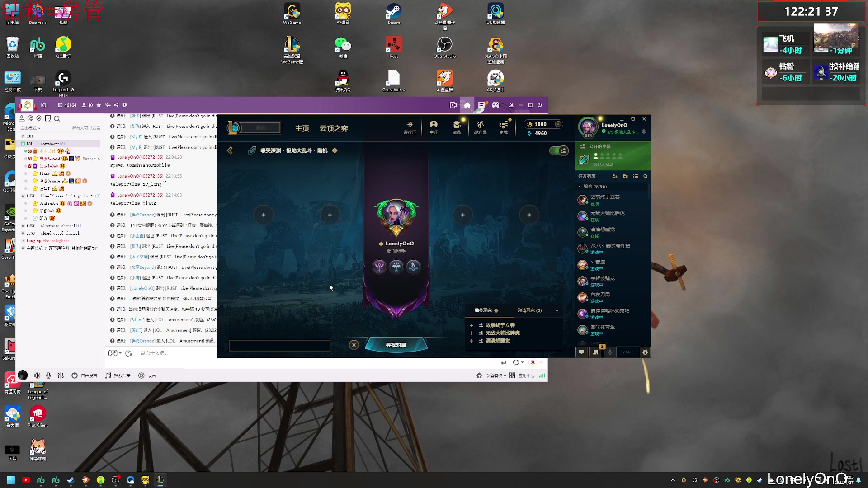Screen dimensions: 868x488
Task: Click YY home icon in purple bar
Action: click(467, 105)
